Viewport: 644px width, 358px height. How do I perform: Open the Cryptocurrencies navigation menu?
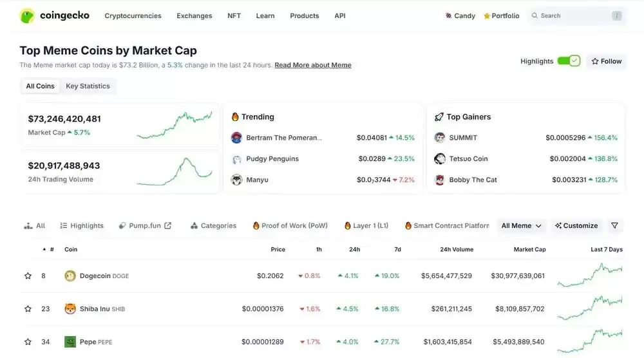click(x=133, y=15)
